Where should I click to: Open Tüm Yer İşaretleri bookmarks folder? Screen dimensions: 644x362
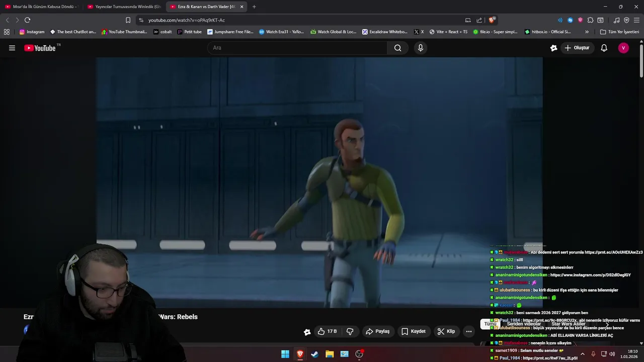[619, 32]
